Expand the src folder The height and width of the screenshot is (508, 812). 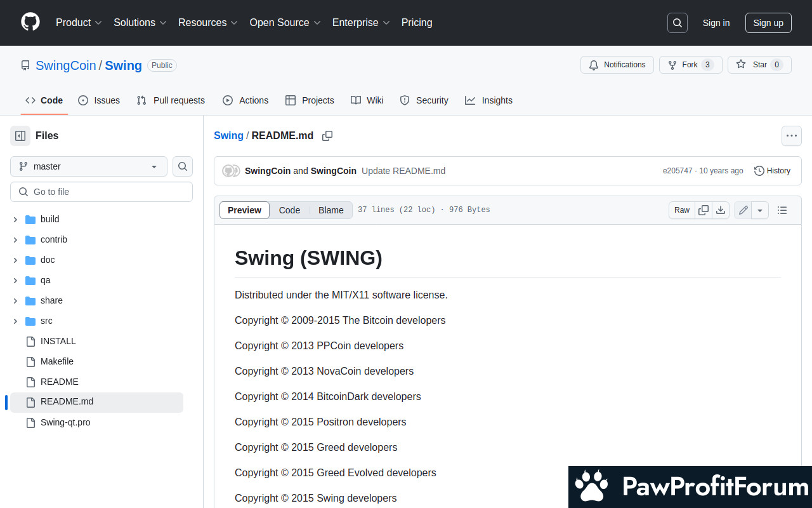15,321
